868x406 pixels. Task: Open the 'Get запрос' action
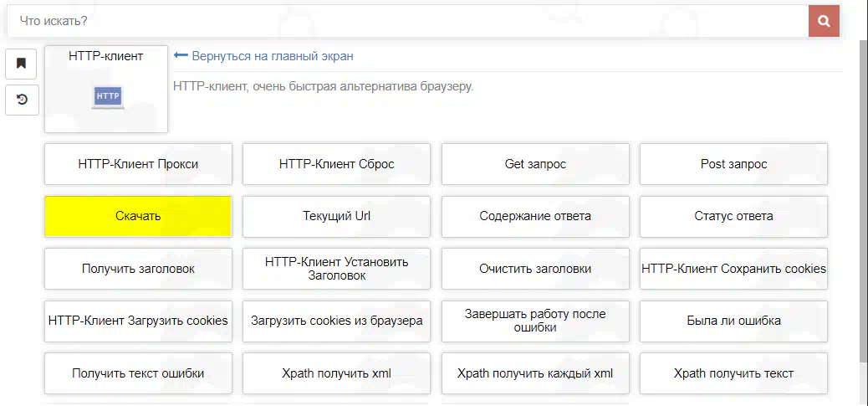(x=535, y=164)
